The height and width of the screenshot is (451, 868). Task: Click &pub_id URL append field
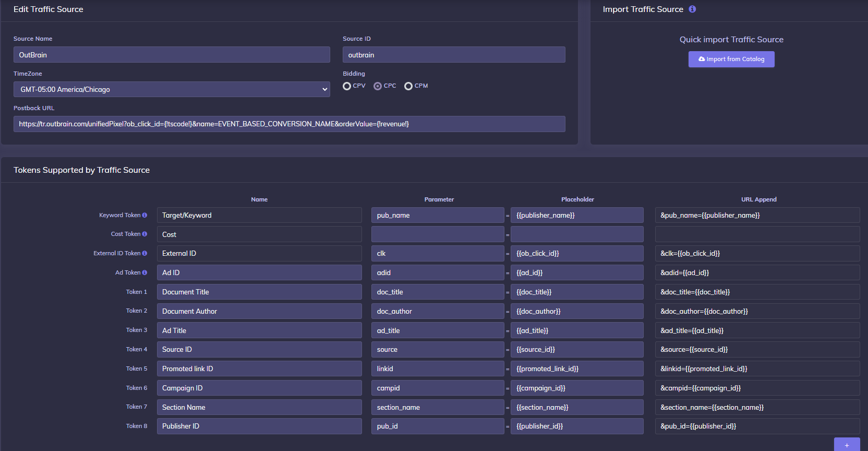tap(757, 426)
